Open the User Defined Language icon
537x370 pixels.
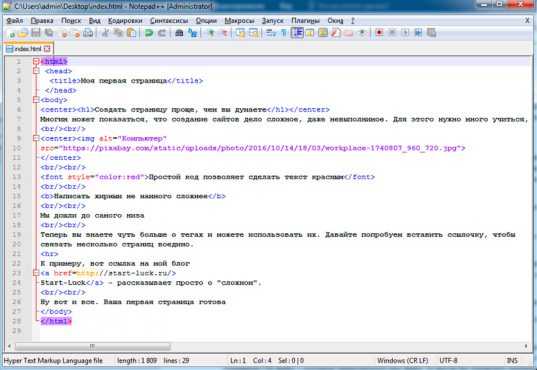tap(310, 33)
